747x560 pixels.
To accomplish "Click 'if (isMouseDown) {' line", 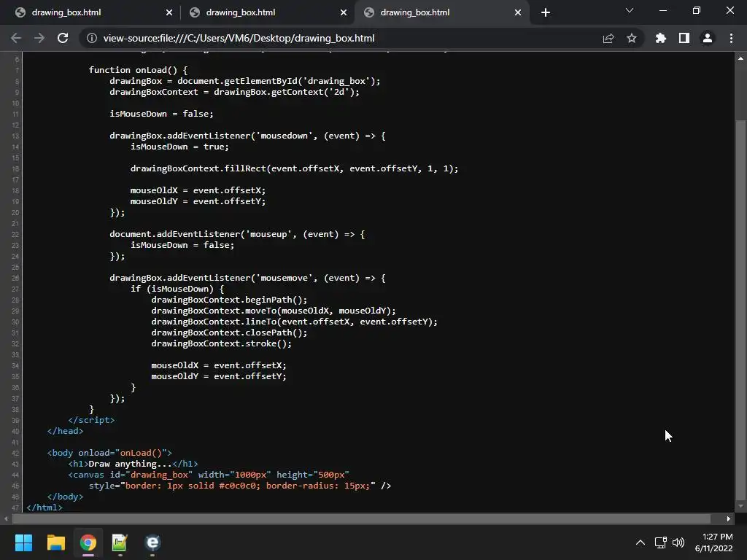I will (177, 289).
